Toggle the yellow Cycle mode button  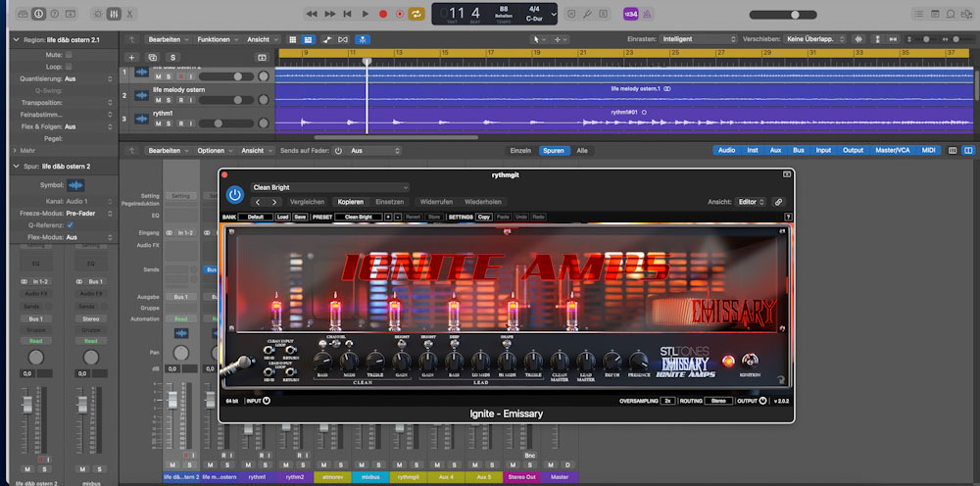[416, 14]
